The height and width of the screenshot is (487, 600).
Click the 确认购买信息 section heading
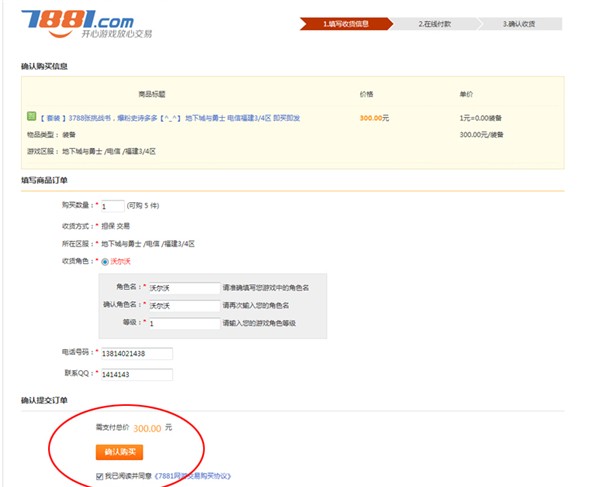pos(45,66)
